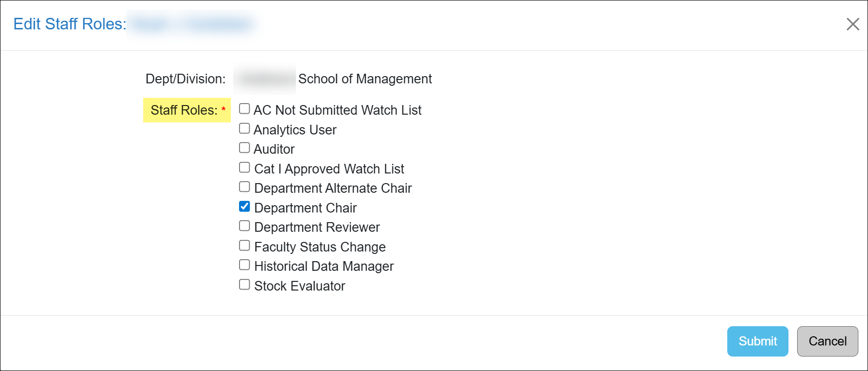868x371 pixels.
Task: Close the Edit Staff Roles dialog
Action: pos(853,24)
